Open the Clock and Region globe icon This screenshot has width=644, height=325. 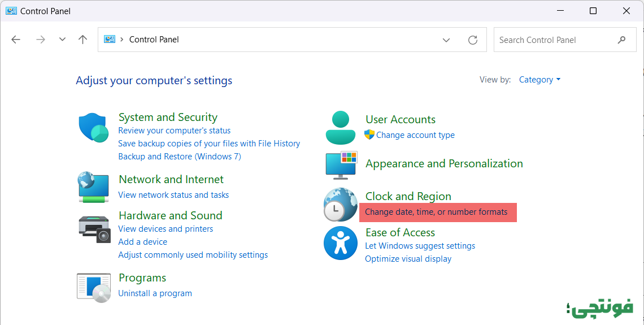tap(341, 205)
